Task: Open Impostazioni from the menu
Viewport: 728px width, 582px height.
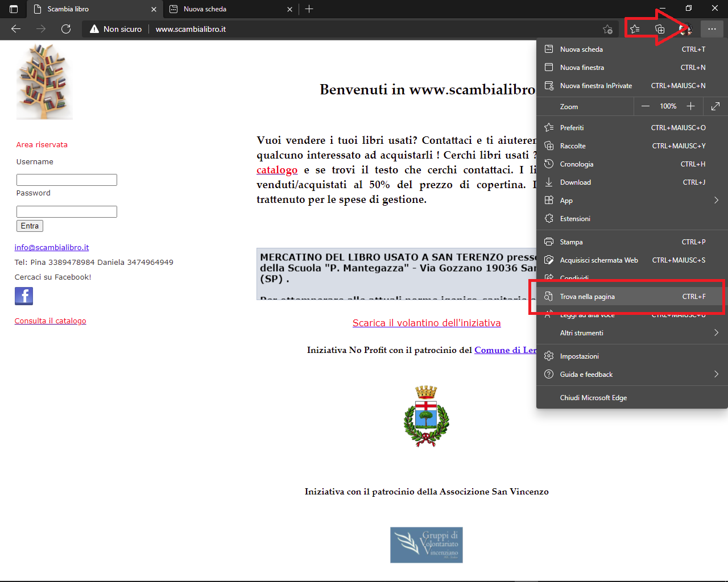Action: click(x=632, y=356)
